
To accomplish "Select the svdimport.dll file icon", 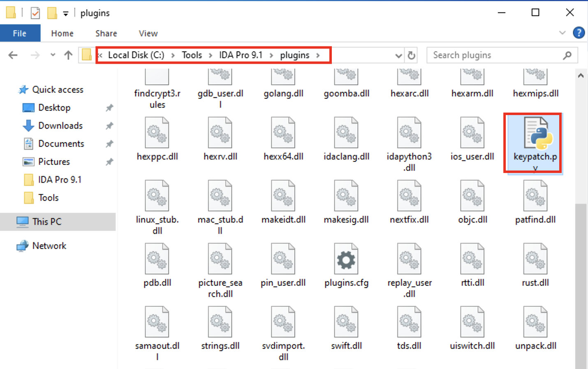I will (x=283, y=322).
